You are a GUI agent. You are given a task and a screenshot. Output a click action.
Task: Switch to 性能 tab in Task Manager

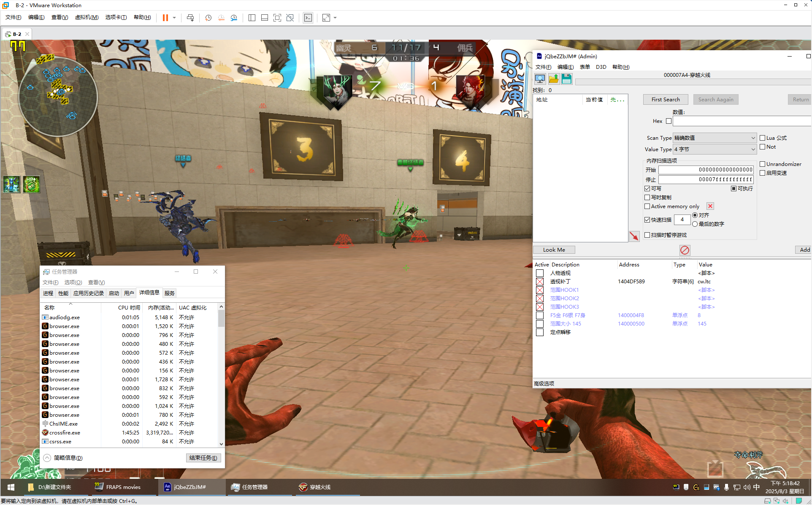pyautogui.click(x=63, y=293)
